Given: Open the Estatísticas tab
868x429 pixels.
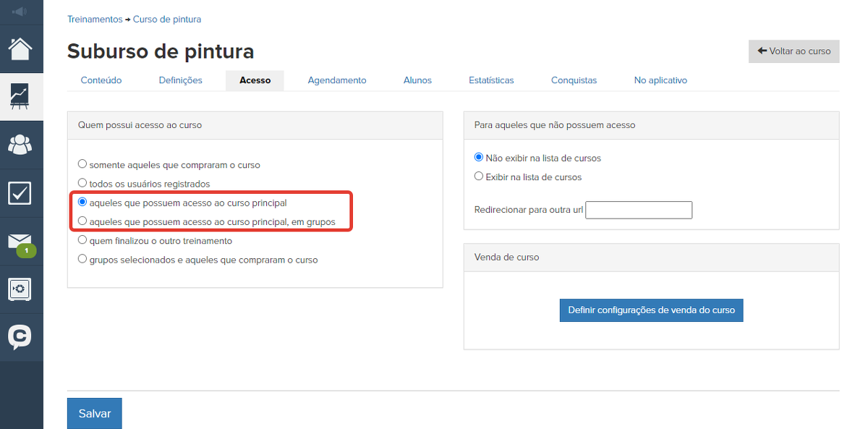Looking at the screenshot, I should pyautogui.click(x=491, y=80).
